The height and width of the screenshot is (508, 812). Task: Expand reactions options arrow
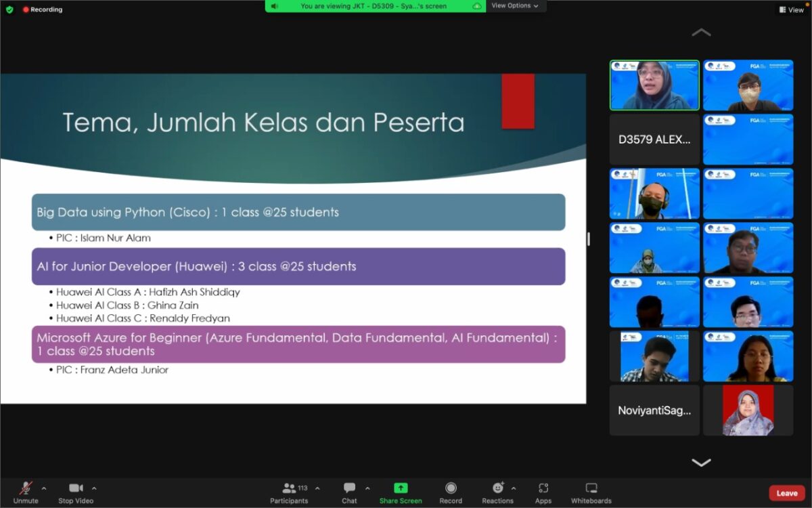(514, 488)
